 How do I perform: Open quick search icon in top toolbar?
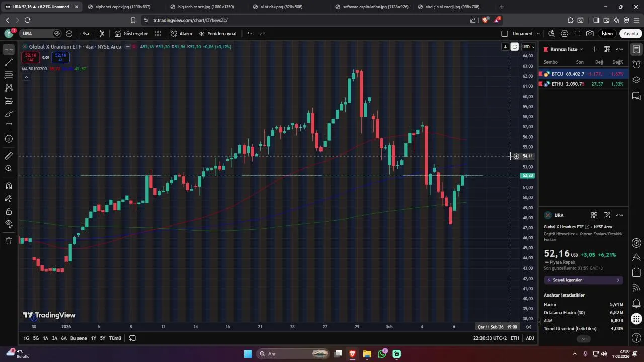click(x=551, y=34)
